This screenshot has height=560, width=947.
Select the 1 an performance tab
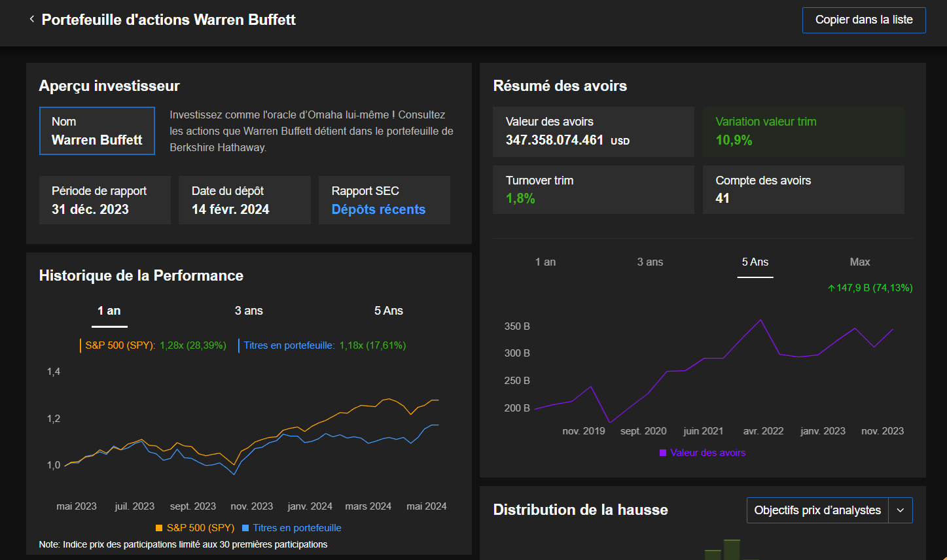click(109, 311)
